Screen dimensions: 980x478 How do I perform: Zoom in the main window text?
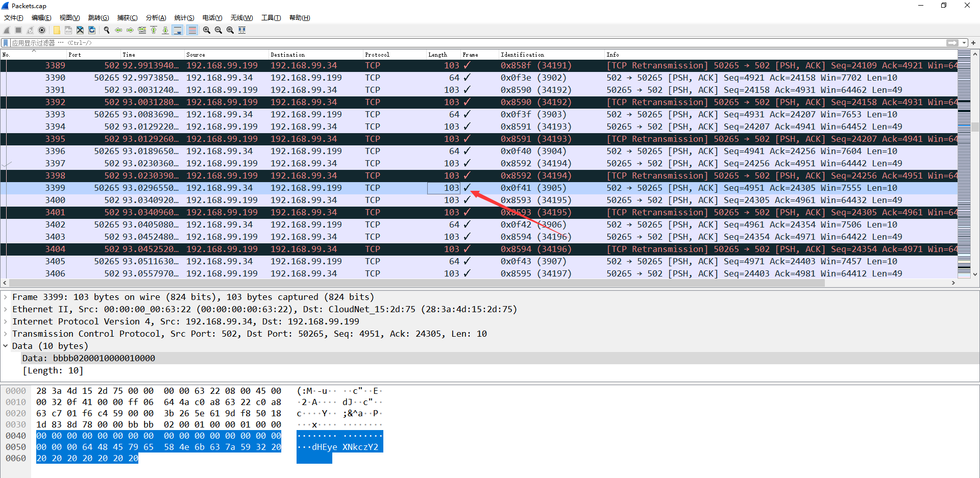click(207, 30)
